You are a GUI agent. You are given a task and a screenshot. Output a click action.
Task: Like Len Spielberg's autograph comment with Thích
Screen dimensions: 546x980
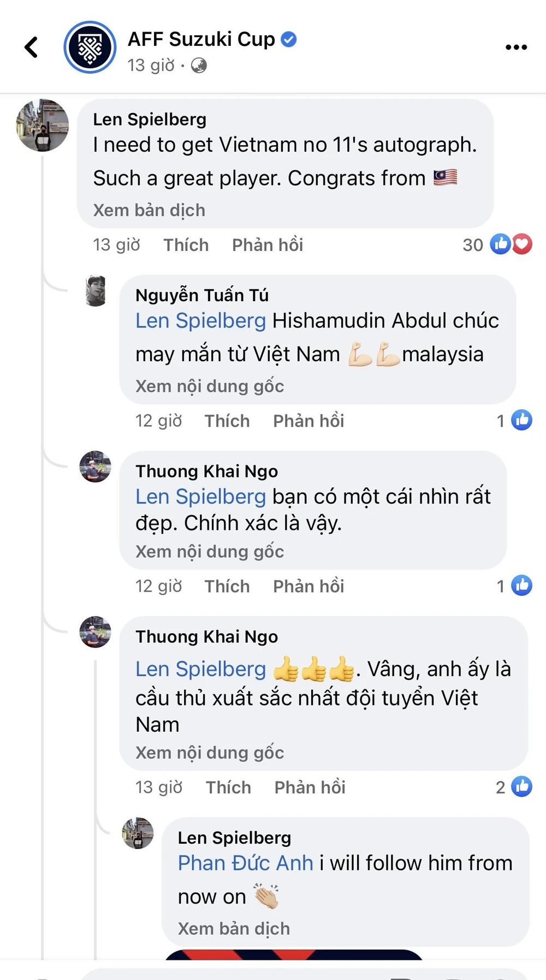(x=186, y=245)
